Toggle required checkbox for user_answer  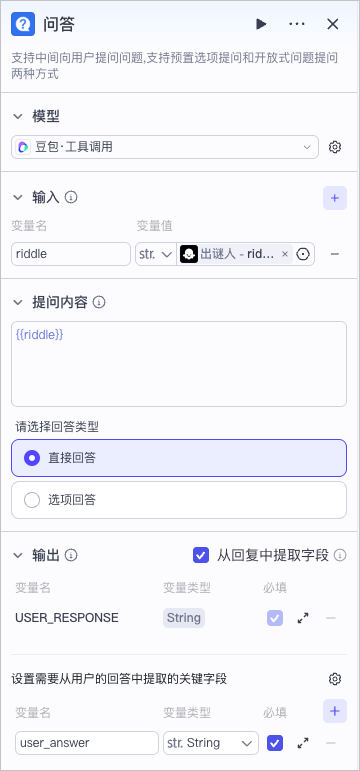(275, 743)
